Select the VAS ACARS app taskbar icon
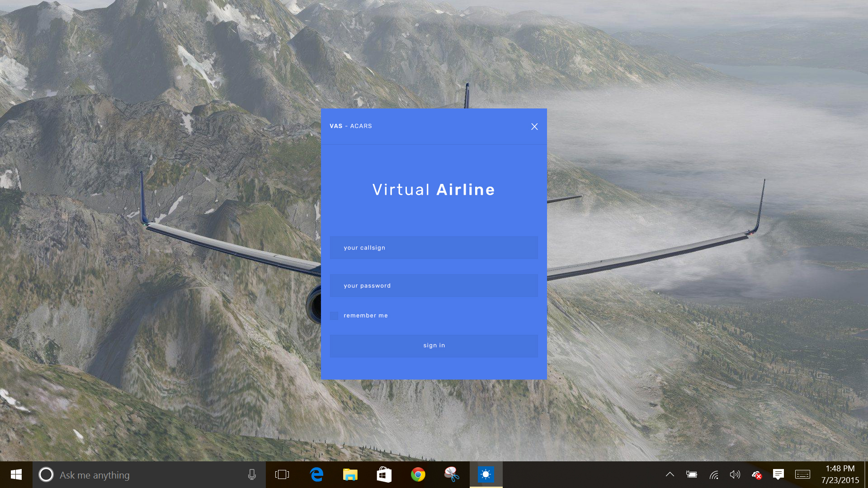This screenshot has width=868, height=488. click(x=486, y=474)
